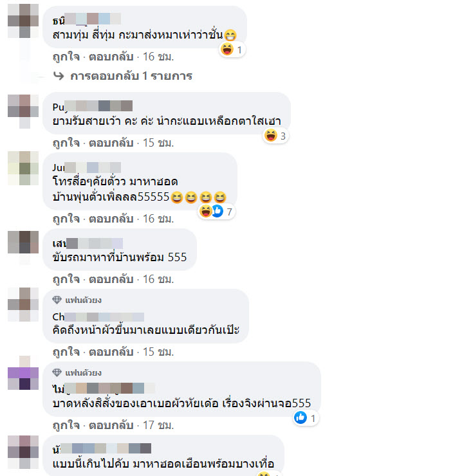Open the haha reaction count on ธนิ's comment
Screen dimensions: 471x476
pyautogui.click(x=232, y=50)
